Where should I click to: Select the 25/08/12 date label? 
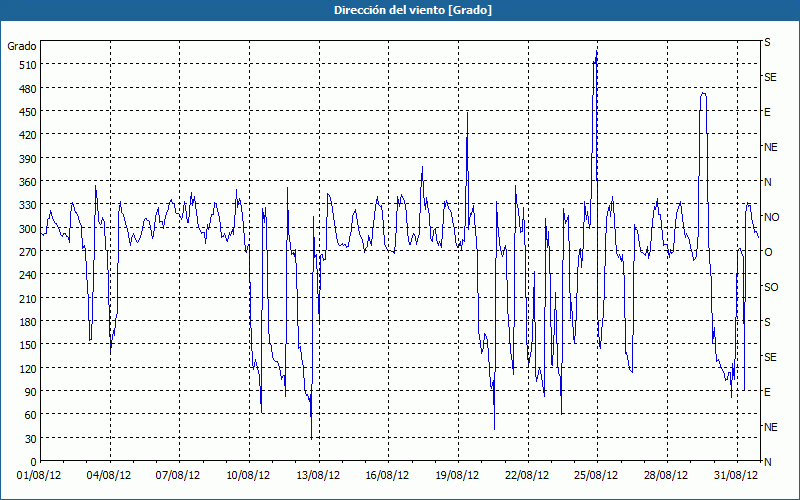coord(596,476)
